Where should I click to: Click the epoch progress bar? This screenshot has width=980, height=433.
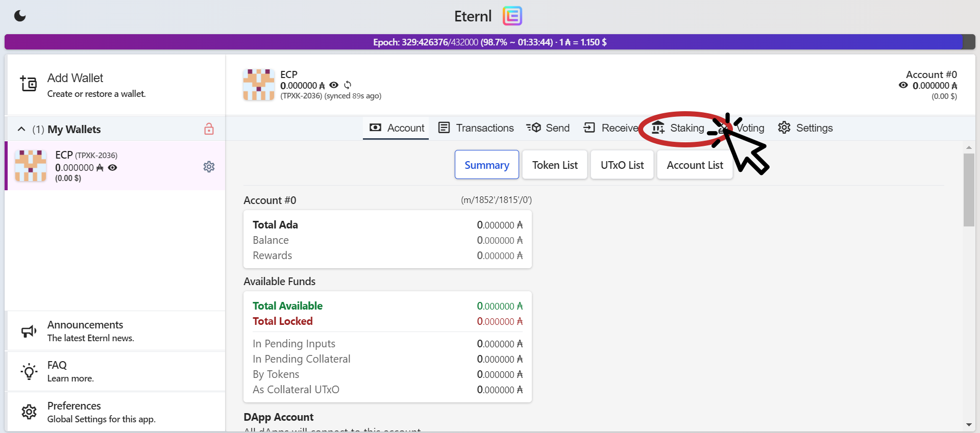tap(490, 42)
